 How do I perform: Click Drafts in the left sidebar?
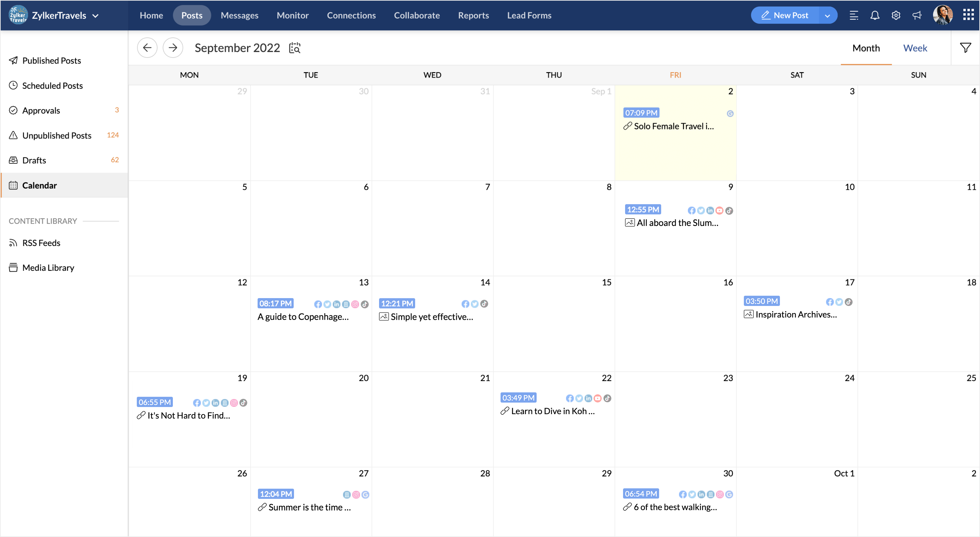tap(34, 160)
